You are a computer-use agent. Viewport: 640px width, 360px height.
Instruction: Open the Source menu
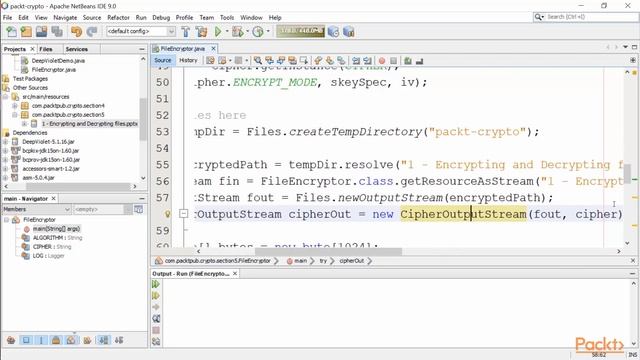click(x=92, y=18)
